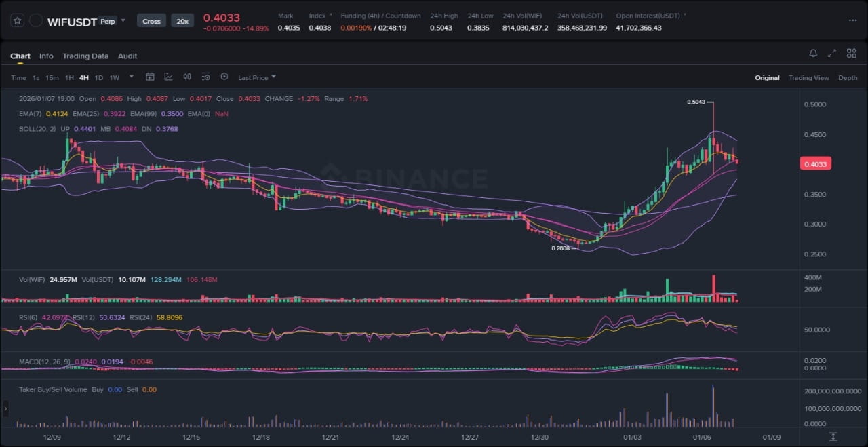Add WIFUSDT to favorites with star icon
The image size is (868, 447).
[17, 21]
